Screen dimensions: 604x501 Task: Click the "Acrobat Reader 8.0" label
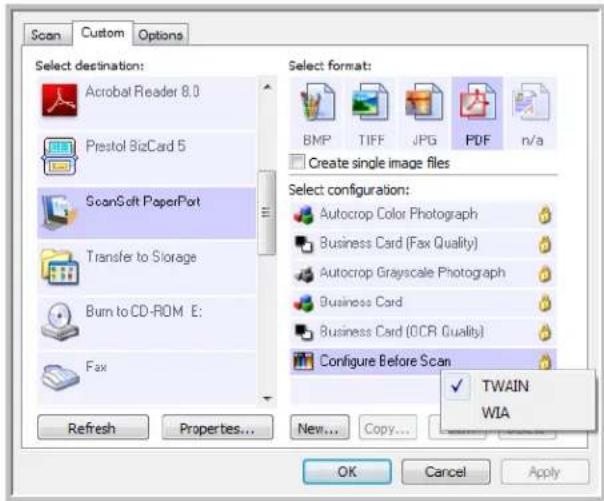pyautogui.click(x=143, y=92)
